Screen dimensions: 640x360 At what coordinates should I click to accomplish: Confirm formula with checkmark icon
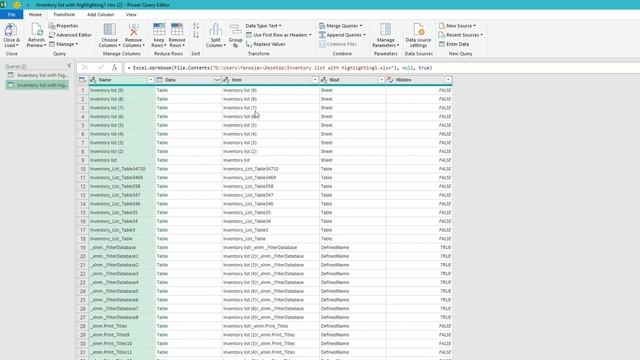[x=100, y=68]
